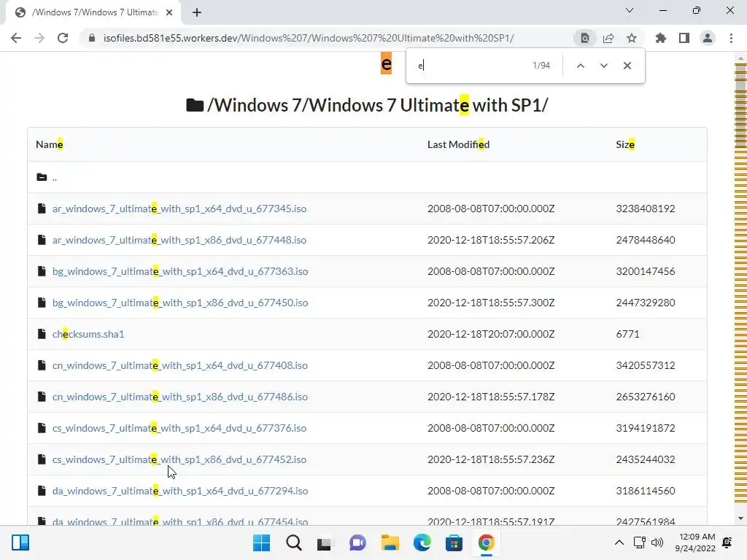Launch Chat from taskbar
The height and width of the screenshot is (560, 747).
coord(357,542)
